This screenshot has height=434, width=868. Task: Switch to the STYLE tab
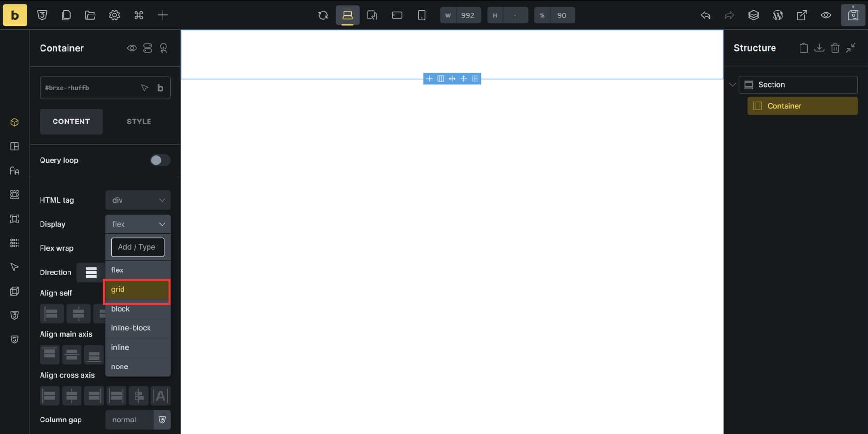(x=138, y=122)
